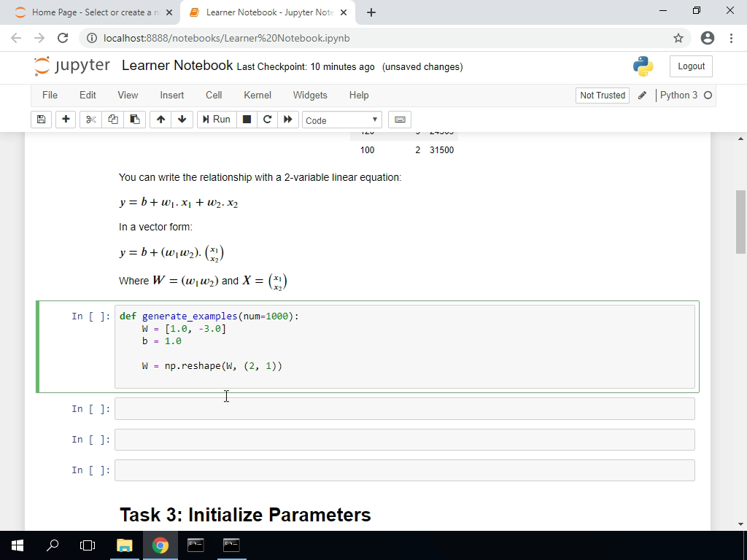Click the Task 3: Initialize Parameters heading

pos(245,515)
